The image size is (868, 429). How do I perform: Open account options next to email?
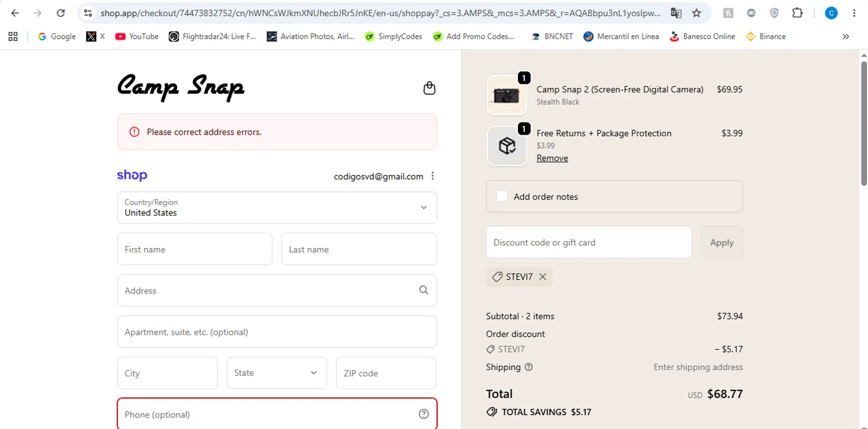[x=432, y=176]
